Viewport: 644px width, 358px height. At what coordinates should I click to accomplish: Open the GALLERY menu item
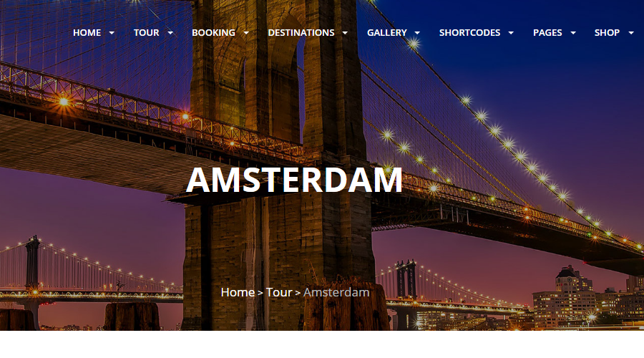387,32
